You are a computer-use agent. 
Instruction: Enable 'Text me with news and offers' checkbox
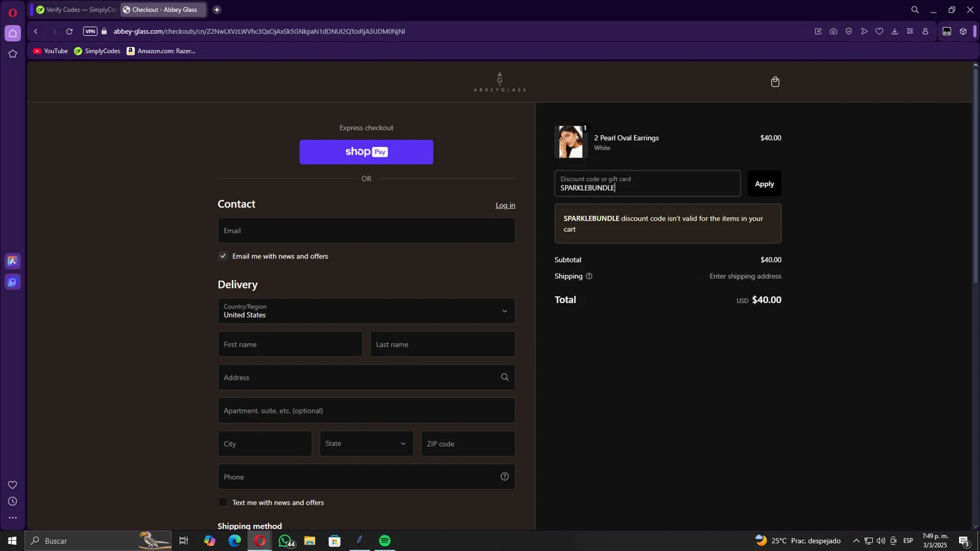click(223, 502)
